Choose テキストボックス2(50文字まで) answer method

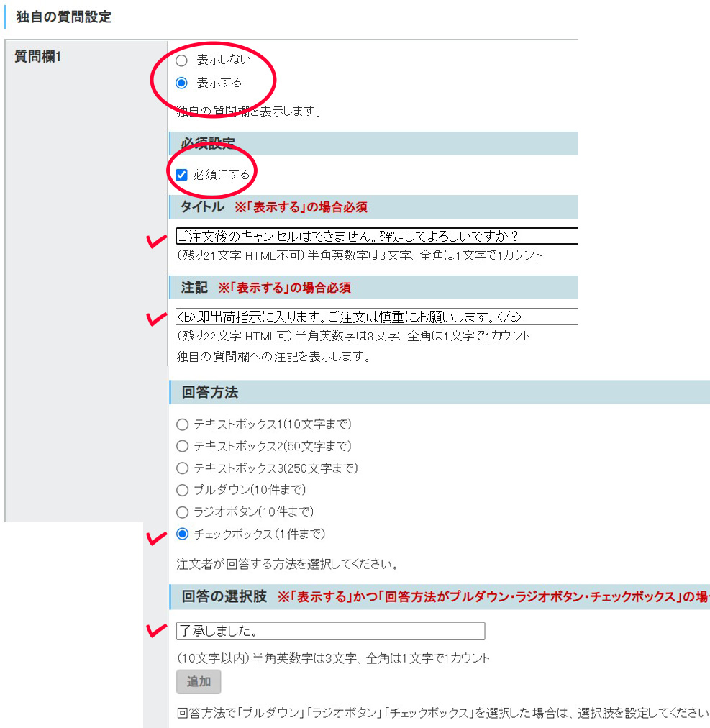point(183,446)
